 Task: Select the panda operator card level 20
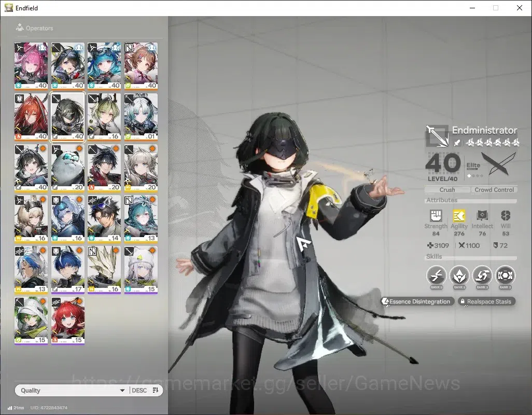pos(67,168)
